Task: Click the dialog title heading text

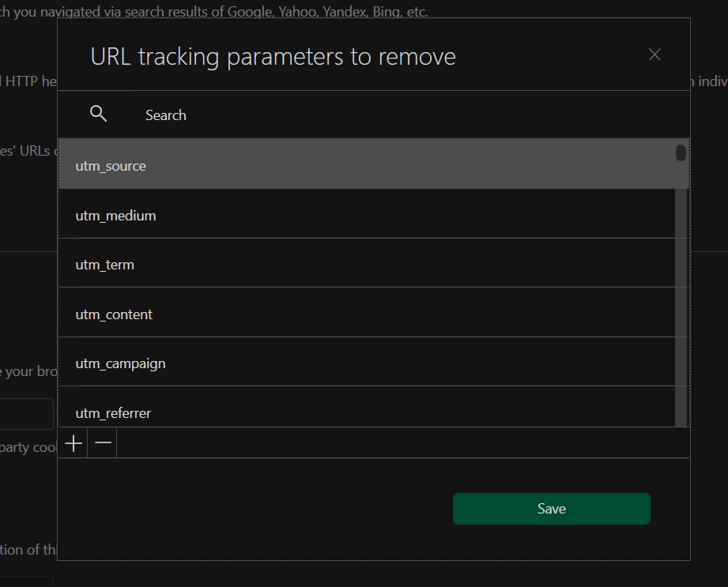Action: pos(273,57)
